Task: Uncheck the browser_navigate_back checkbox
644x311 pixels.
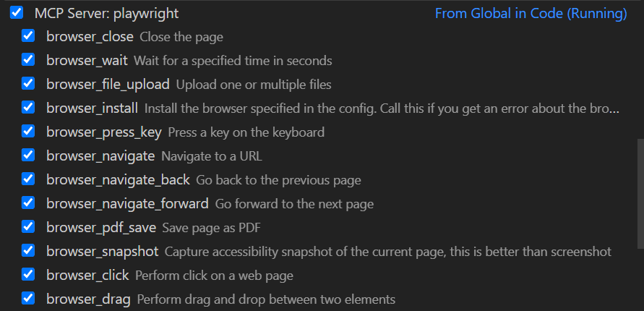Action: coord(28,179)
